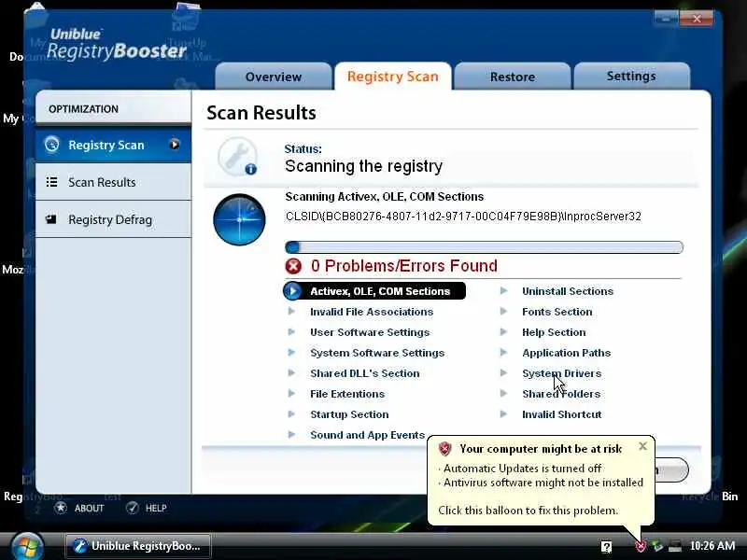Select the Registry Scan tab

(x=393, y=77)
